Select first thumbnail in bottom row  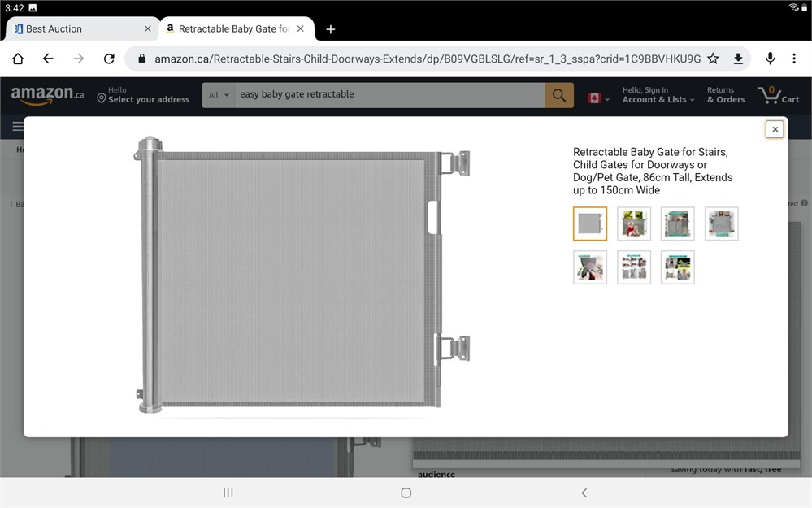pyautogui.click(x=590, y=267)
